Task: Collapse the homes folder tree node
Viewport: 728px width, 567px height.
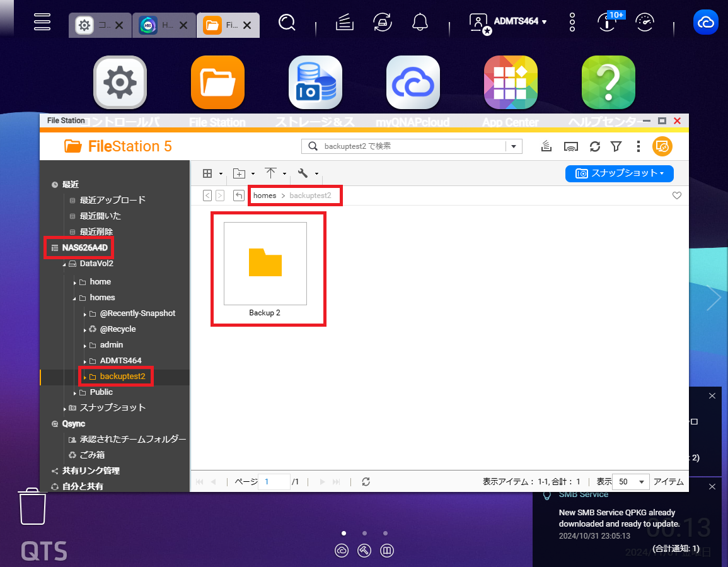Action: click(x=74, y=298)
